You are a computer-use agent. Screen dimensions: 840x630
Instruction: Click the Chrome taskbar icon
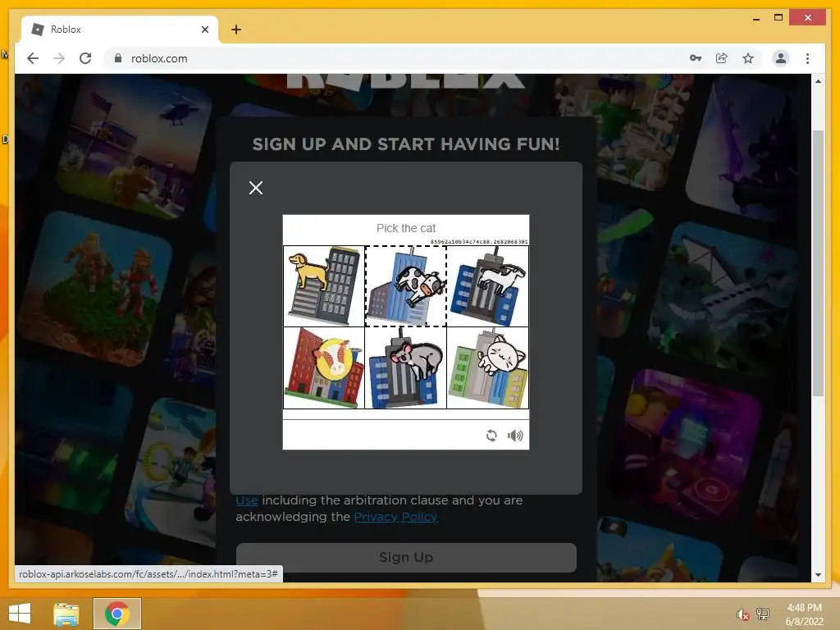(117, 614)
